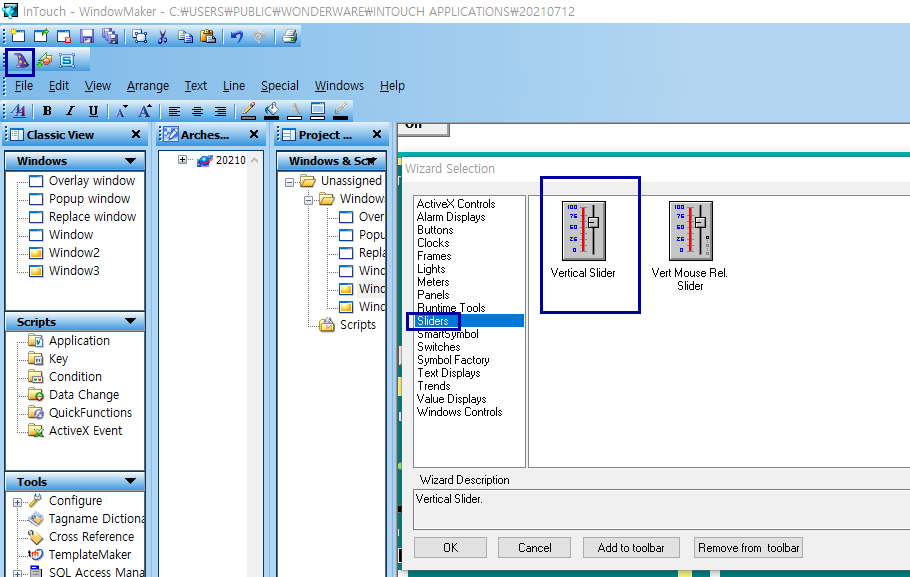This screenshot has height=577, width=910.
Task: Toggle italic formatting
Action: click(70, 111)
